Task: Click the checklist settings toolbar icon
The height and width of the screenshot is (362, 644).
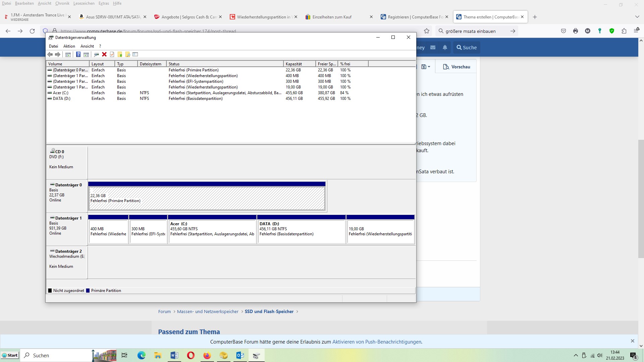Action: 135,54
